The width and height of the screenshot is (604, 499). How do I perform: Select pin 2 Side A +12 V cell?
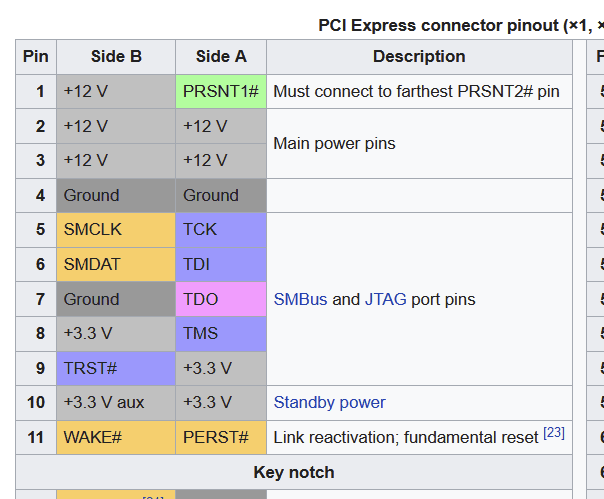[221, 126]
